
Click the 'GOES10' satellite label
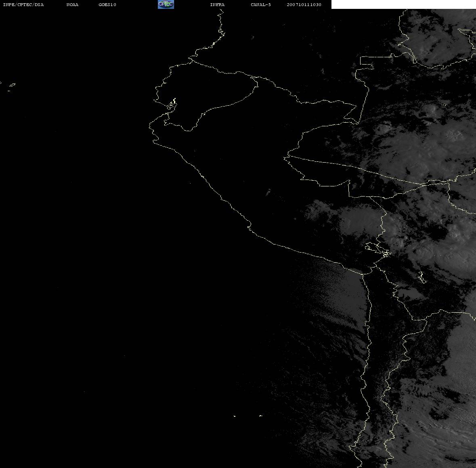tap(107, 4)
